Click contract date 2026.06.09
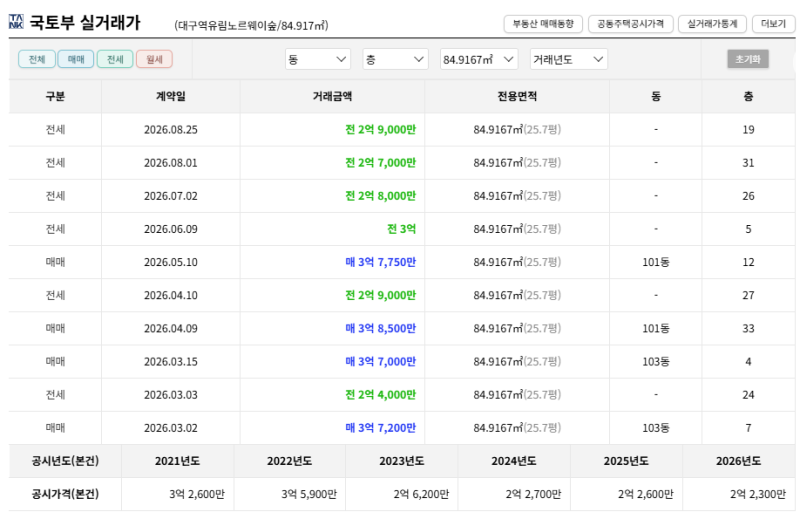Image resolution: width=800 pixels, height=519 pixels. click(x=170, y=229)
